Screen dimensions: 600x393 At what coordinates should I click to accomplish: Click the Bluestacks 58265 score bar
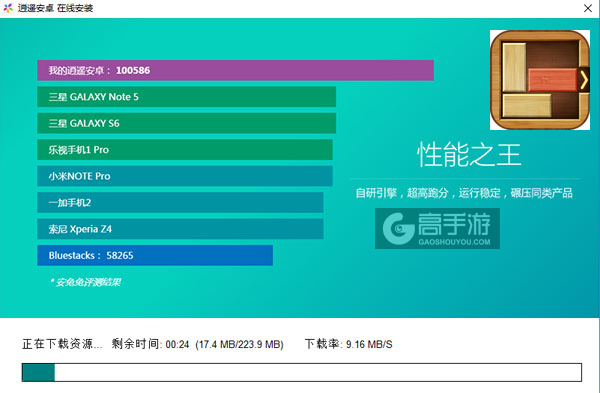155,255
